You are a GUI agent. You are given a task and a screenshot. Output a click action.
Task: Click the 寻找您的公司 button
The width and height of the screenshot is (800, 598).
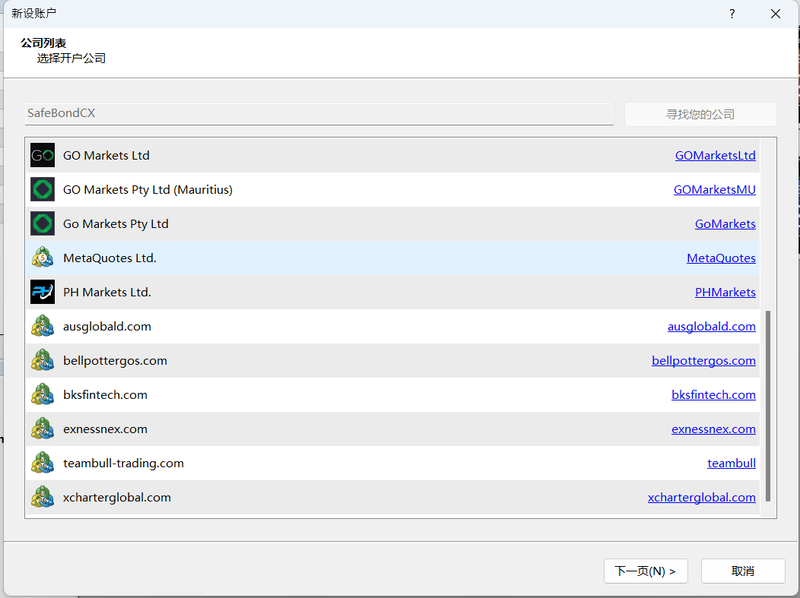[x=701, y=114]
